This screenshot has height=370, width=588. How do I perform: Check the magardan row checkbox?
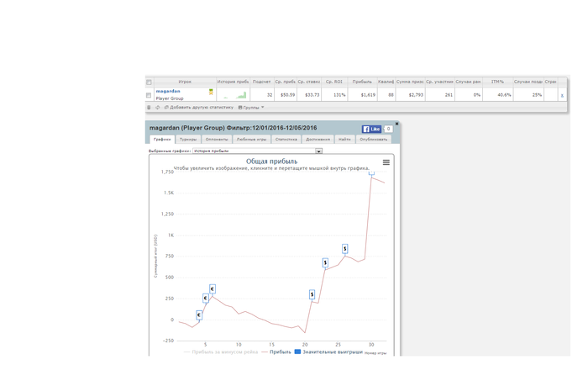pos(150,95)
